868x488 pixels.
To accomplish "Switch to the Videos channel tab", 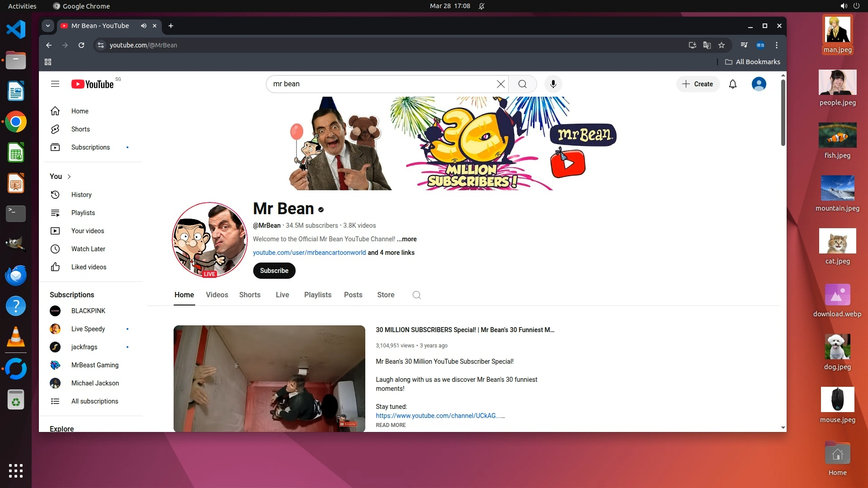I will (217, 295).
